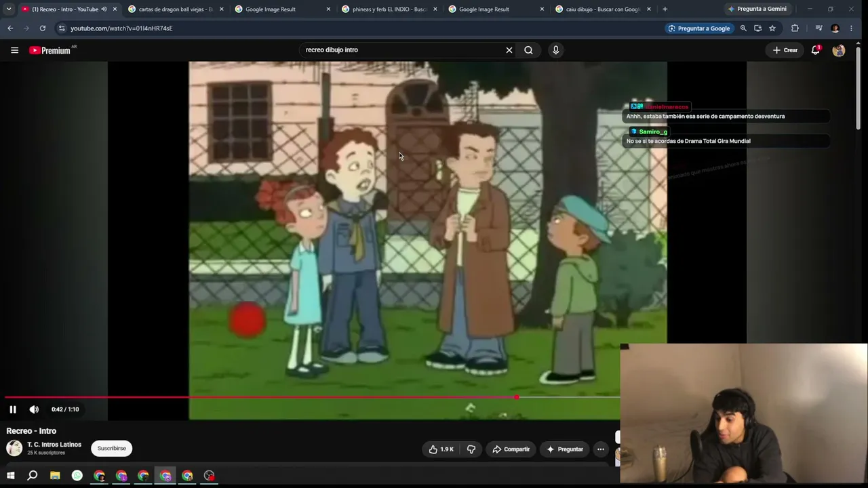Mute audio on the YouTube tab

click(x=104, y=9)
